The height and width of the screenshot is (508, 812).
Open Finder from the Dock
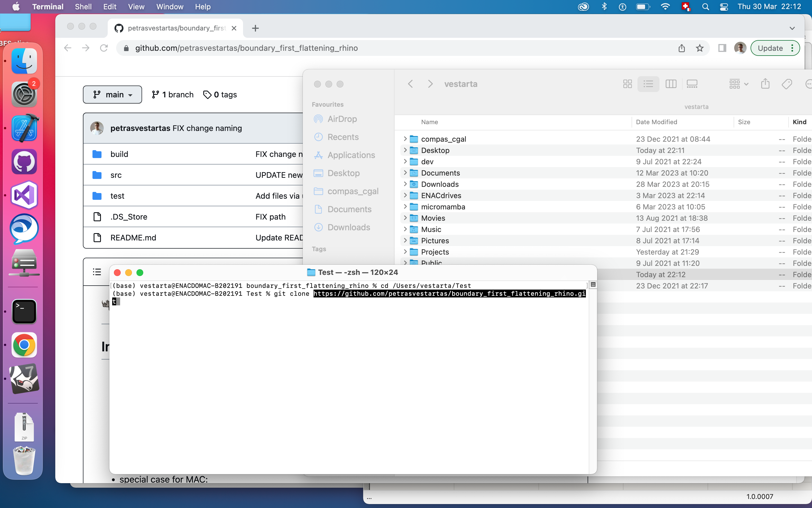pyautogui.click(x=24, y=61)
